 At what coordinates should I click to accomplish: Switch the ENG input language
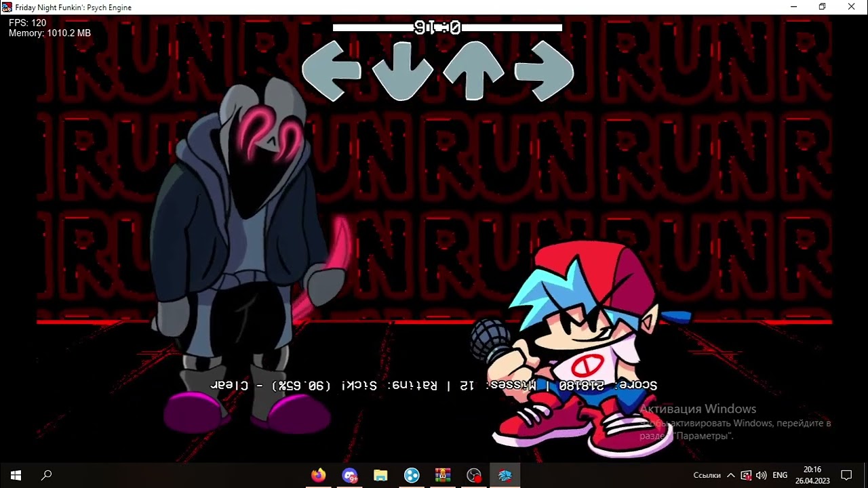coord(780,475)
